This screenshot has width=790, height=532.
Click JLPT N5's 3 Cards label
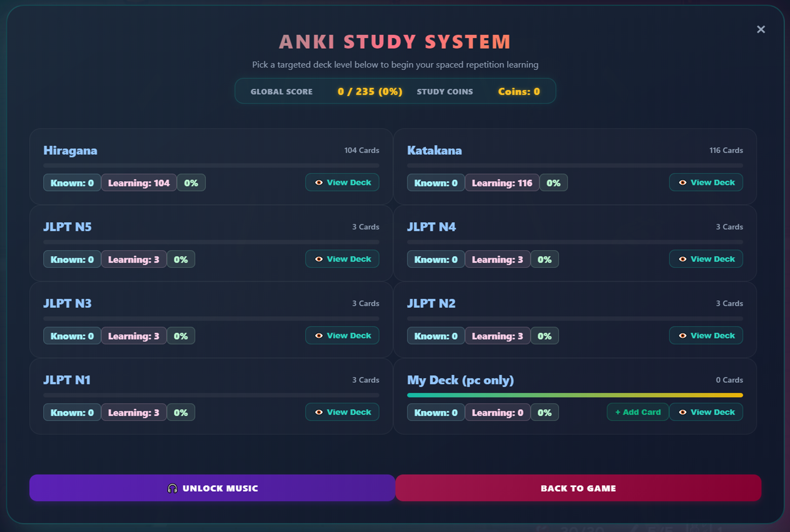[x=366, y=227]
